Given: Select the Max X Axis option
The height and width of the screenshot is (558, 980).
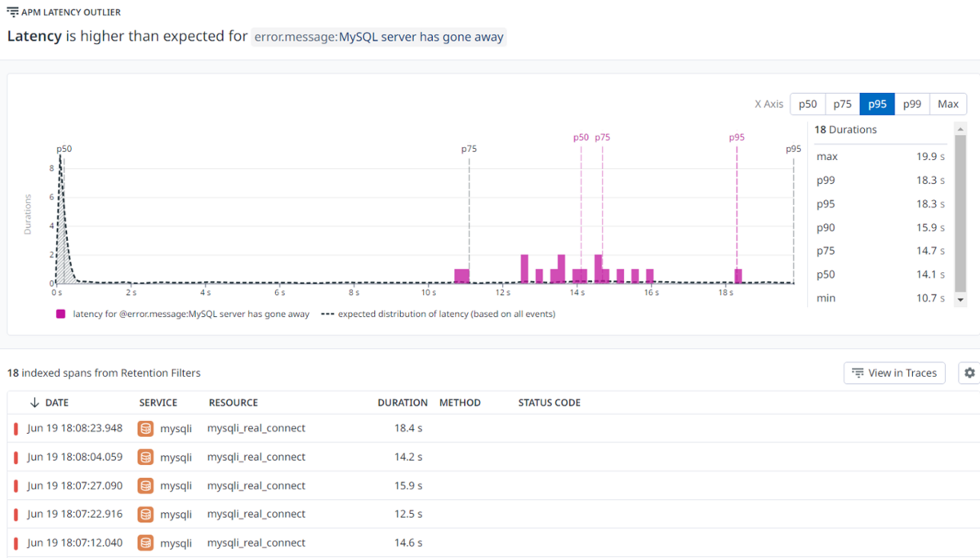Looking at the screenshot, I should (x=948, y=104).
